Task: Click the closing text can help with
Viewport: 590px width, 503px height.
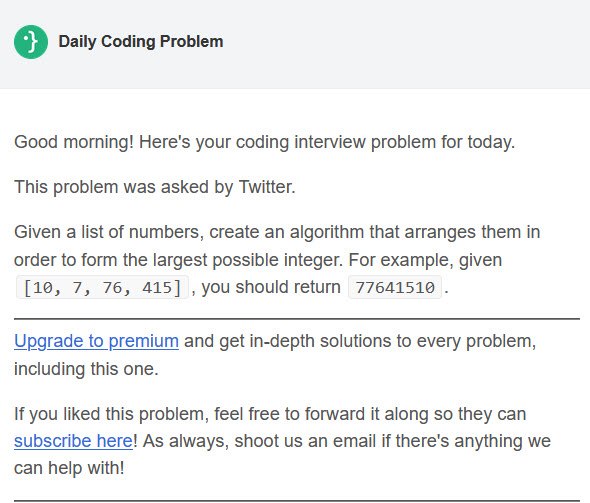Action: tap(69, 468)
